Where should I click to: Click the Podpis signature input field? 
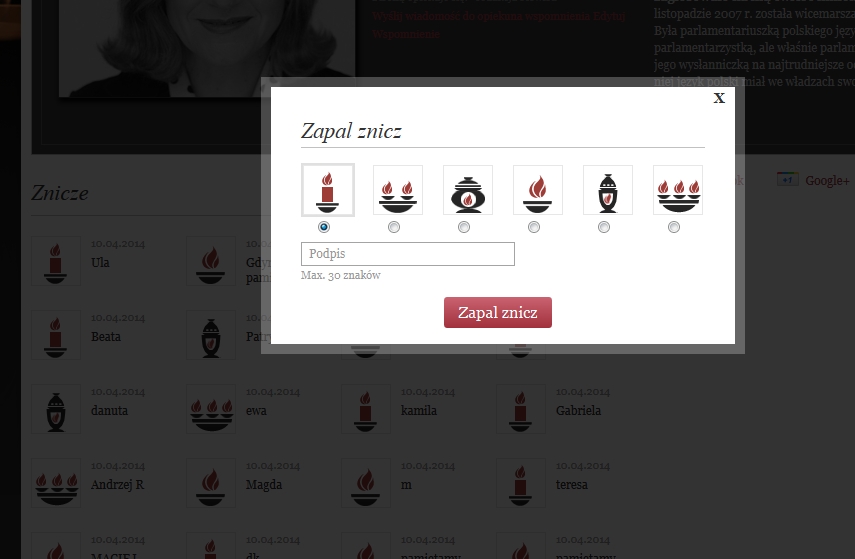click(407, 254)
